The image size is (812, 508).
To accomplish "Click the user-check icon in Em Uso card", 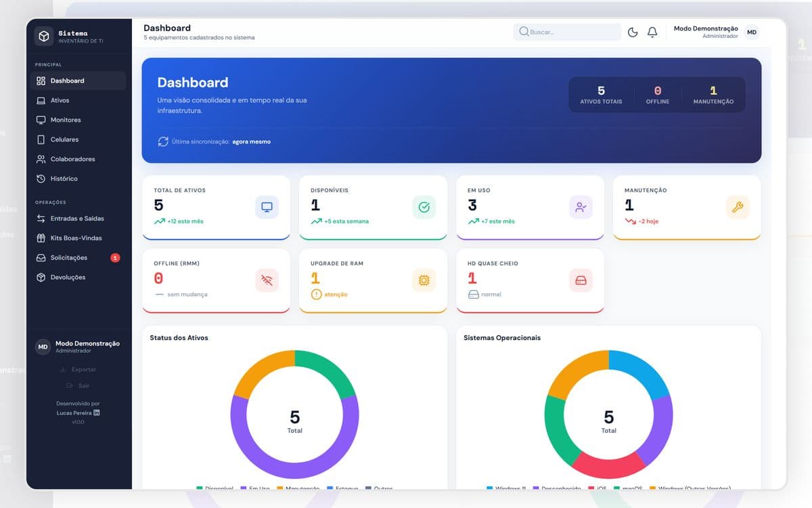I will (581, 207).
